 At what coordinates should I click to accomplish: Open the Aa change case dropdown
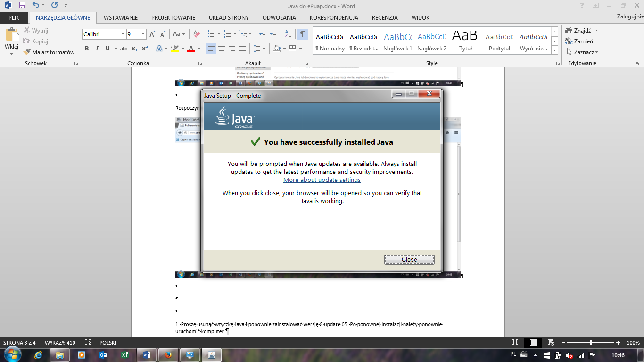[179, 34]
